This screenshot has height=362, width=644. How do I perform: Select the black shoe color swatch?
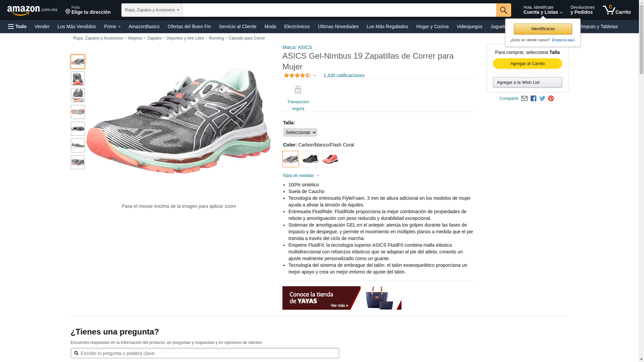[x=310, y=159]
